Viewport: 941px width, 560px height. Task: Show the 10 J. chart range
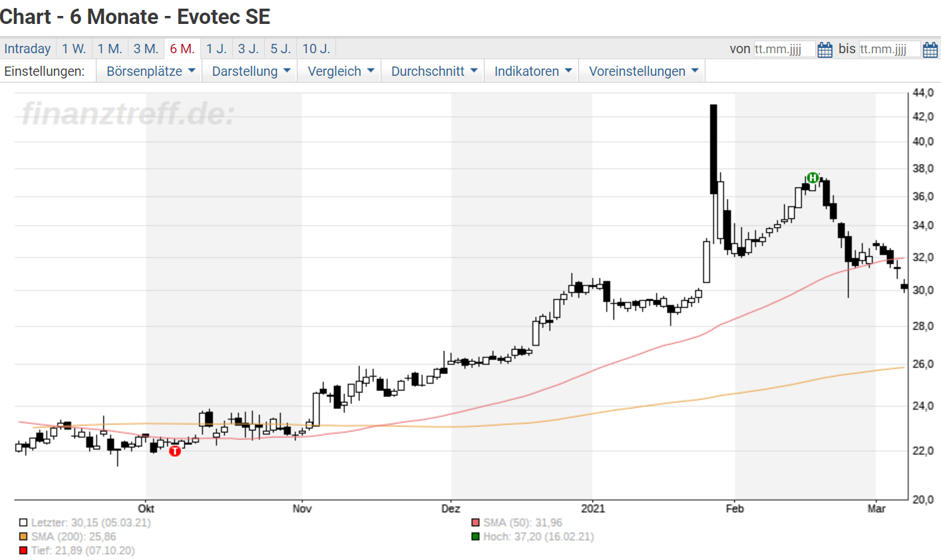tap(316, 49)
